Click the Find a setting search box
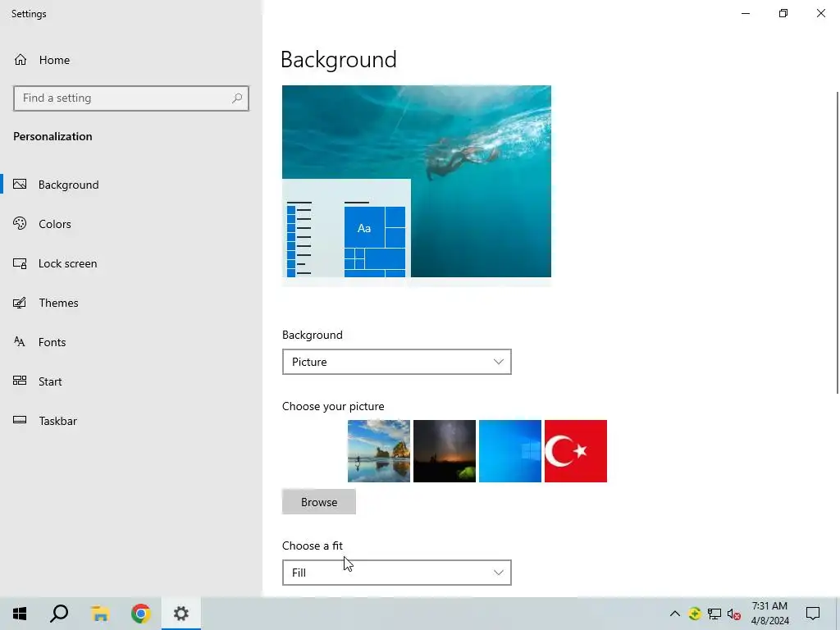Image resolution: width=840 pixels, height=630 pixels. 130,98
